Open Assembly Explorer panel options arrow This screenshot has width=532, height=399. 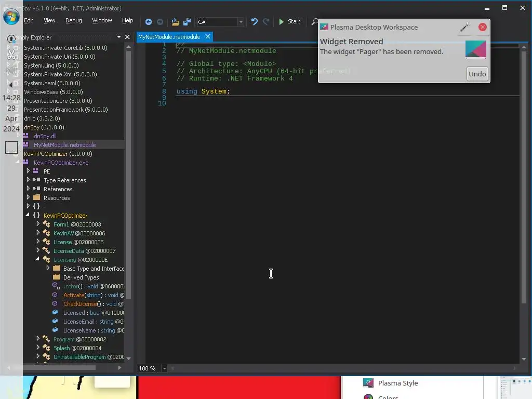pos(119,37)
